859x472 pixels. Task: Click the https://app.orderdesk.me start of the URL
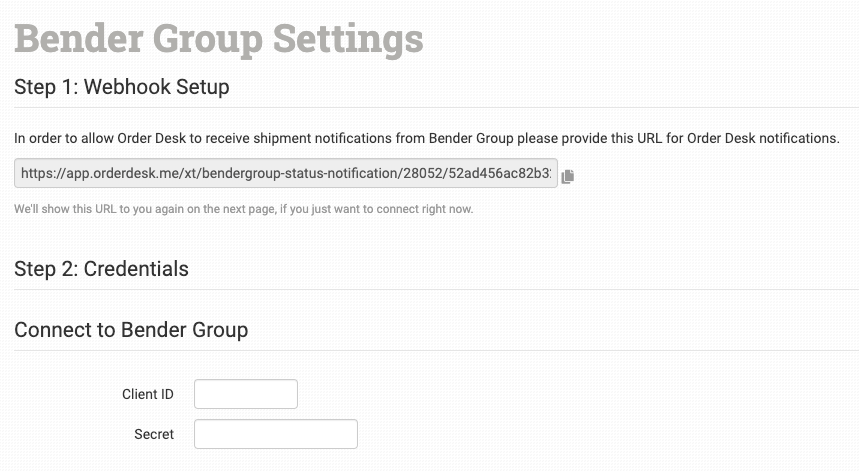click(x=95, y=173)
